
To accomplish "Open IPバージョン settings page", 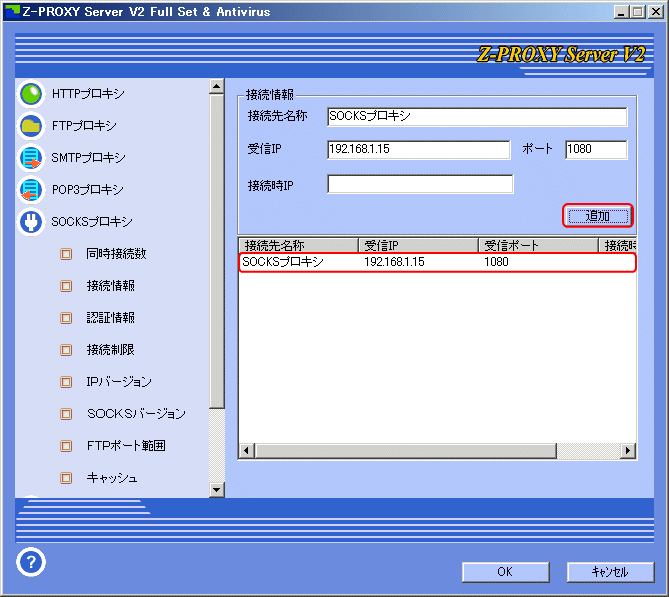I will 119,381.
